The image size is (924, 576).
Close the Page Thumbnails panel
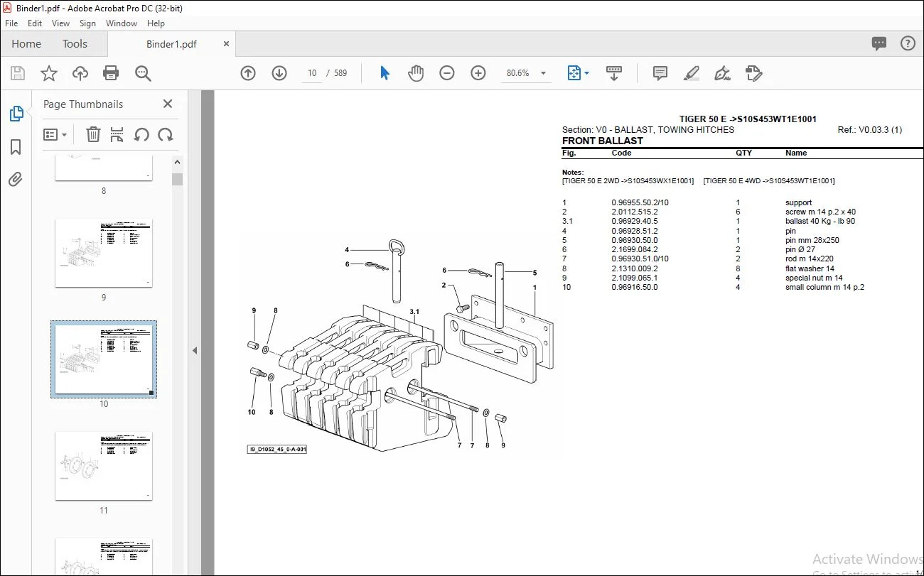168,104
